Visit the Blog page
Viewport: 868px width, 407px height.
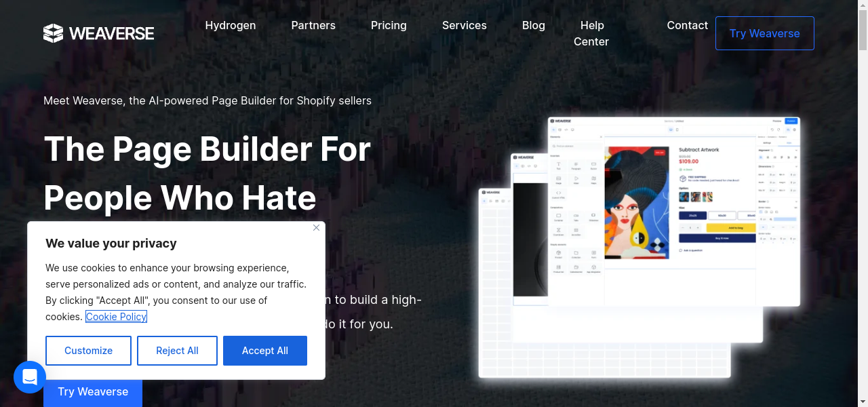click(x=534, y=25)
